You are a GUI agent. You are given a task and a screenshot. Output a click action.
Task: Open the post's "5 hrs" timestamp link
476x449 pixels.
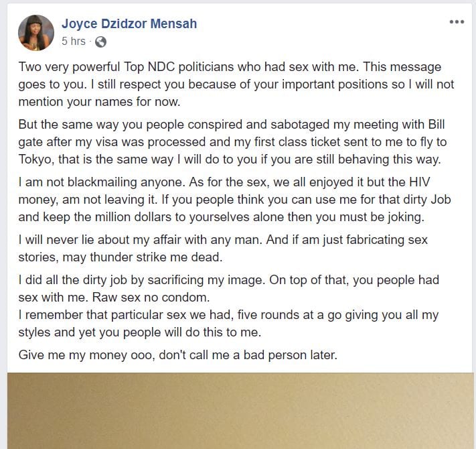pos(73,42)
